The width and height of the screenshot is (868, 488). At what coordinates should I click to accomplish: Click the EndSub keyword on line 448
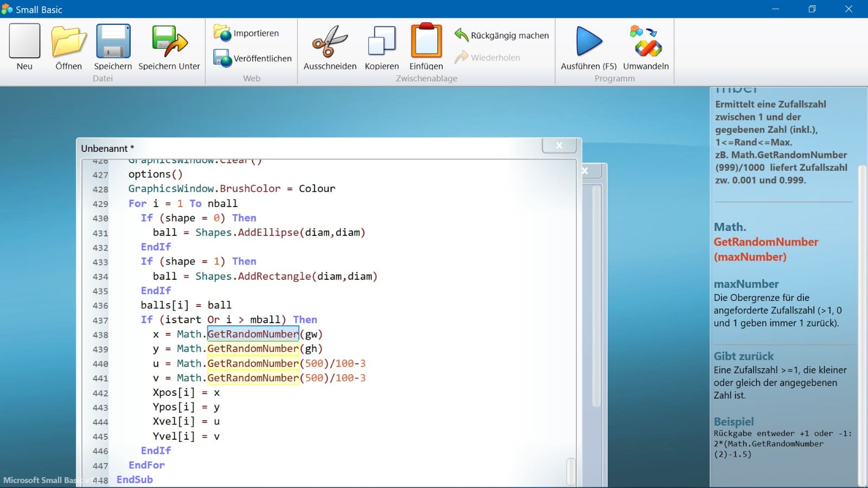tap(135, 479)
